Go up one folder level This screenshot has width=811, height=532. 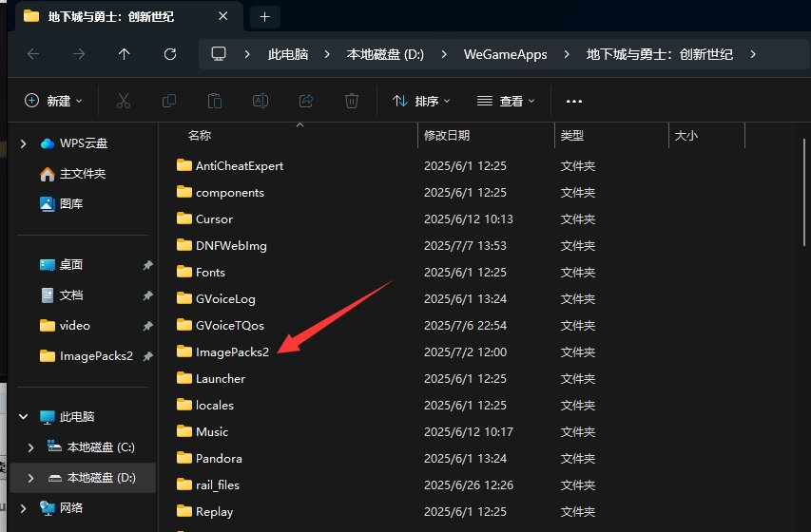click(x=125, y=54)
